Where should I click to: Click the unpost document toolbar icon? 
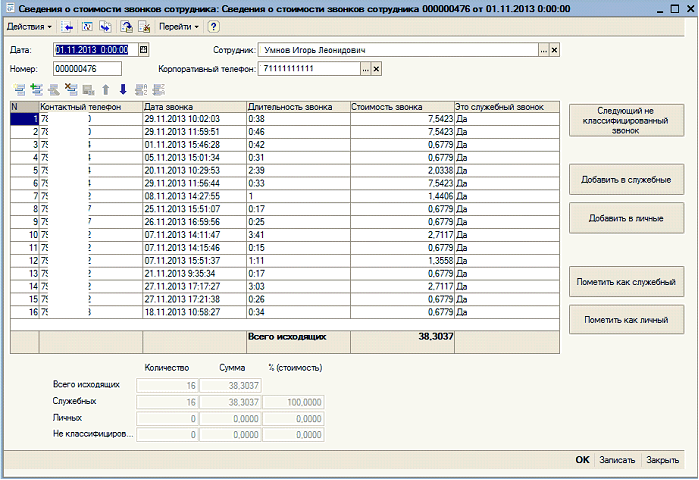(144, 27)
